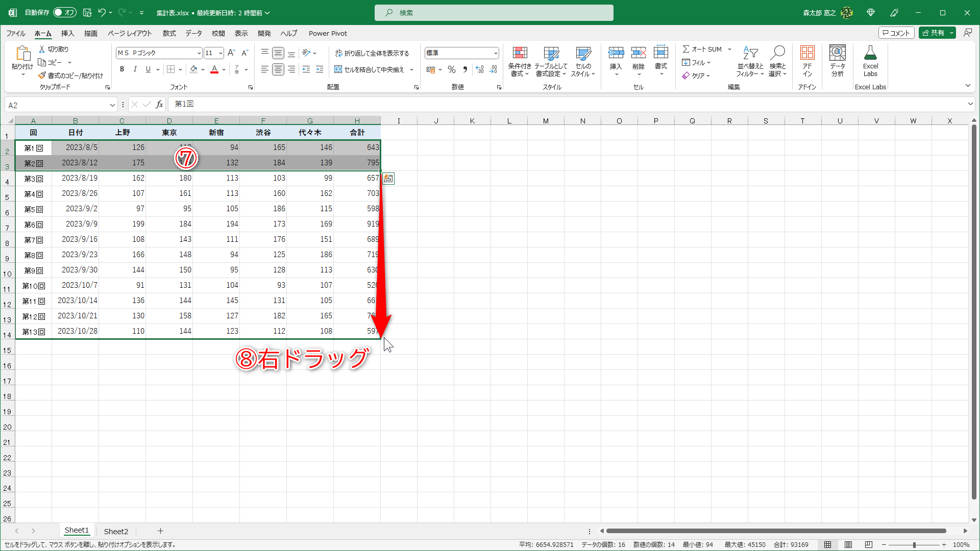This screenshot has width=980, height=551.
Task: Switch to the データ ribbon tab
Action: tap(193, 33)
